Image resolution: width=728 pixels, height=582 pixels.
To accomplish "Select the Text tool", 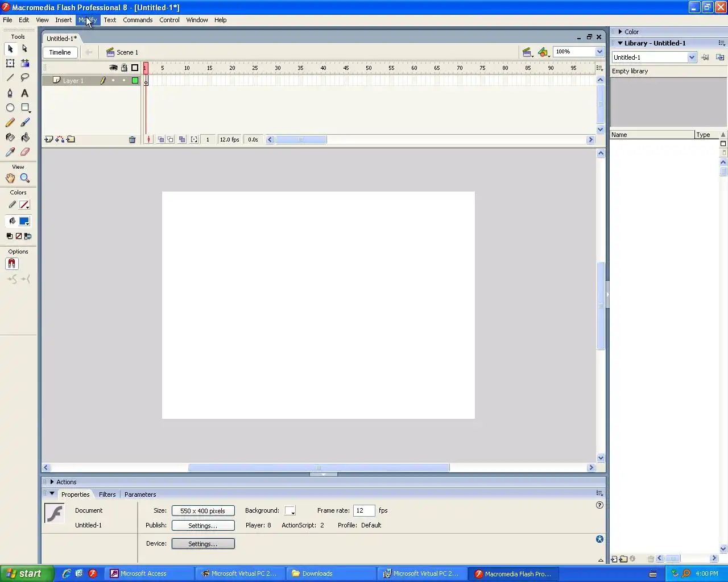I will click(x=25, y=93).
